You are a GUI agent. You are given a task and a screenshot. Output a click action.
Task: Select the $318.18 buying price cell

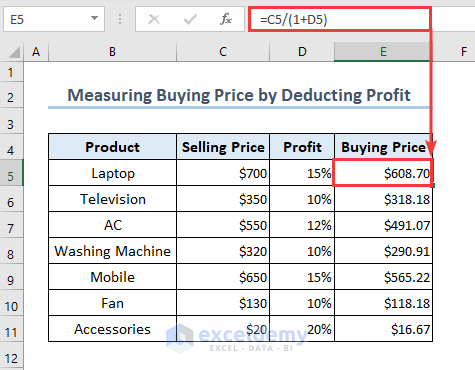pyautogui.click(x=383, y=199)
